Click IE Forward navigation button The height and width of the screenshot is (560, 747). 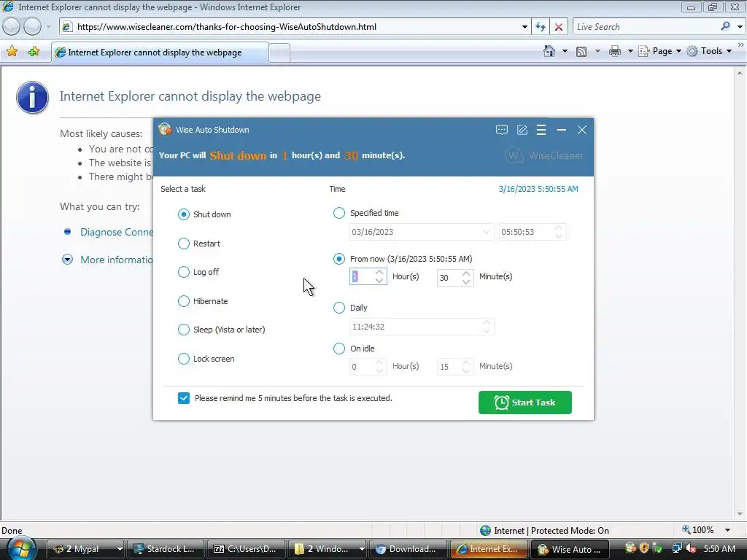(x=32, y=27)
